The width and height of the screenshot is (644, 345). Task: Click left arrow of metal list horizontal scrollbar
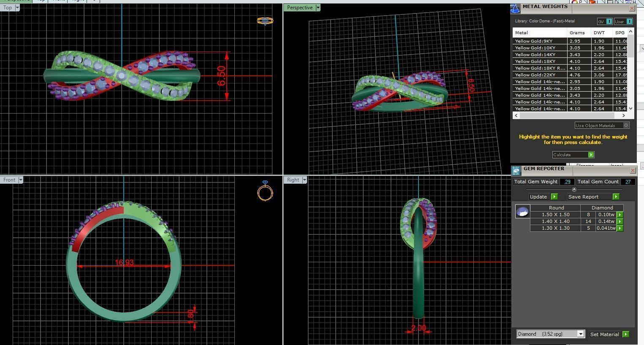516,115
